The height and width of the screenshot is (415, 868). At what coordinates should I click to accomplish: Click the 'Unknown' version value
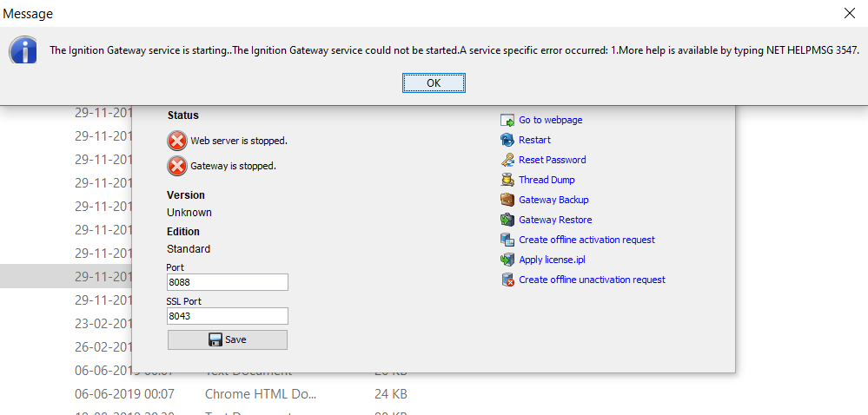point(189,213)
